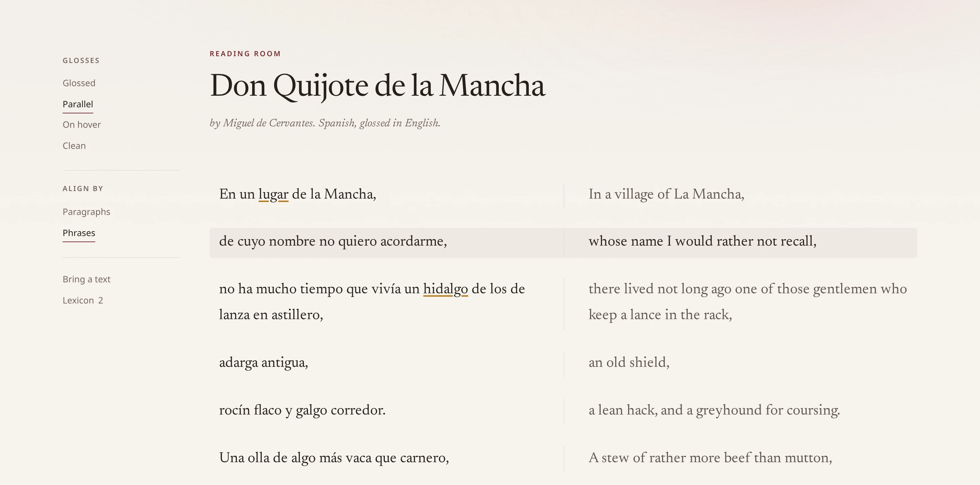Open the Bring a text link
The image size is (980, 485).
pyautogui.click(x=86, y=279)
